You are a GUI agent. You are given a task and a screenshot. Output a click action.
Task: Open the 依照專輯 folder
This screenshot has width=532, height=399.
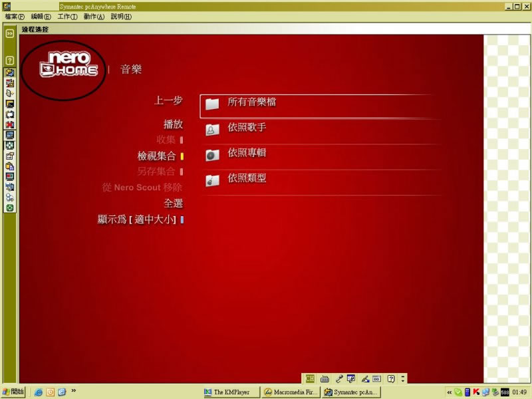coord(321,156)
